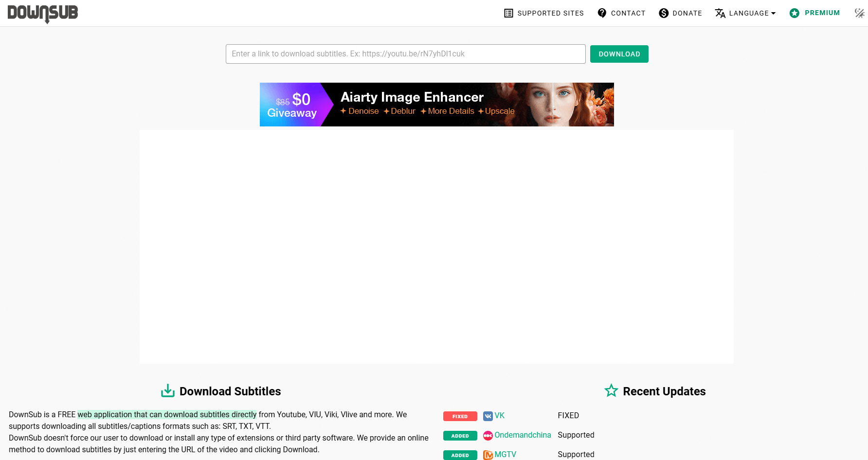Open the Supported Sites page

[x=550, y=13]
